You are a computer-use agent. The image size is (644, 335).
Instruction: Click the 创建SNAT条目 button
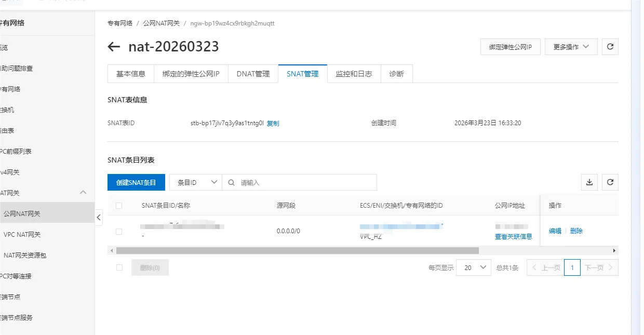coord(136,182)
